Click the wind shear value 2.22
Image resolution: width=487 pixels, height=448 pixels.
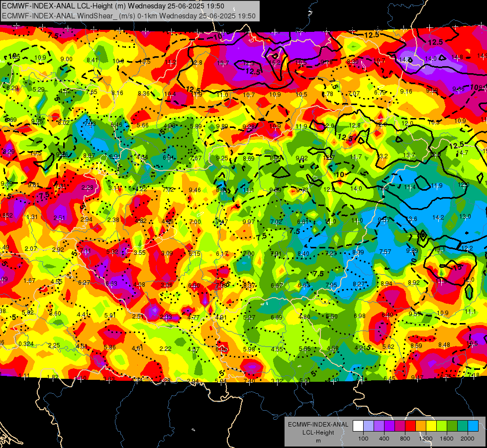[x=165, y=349]
